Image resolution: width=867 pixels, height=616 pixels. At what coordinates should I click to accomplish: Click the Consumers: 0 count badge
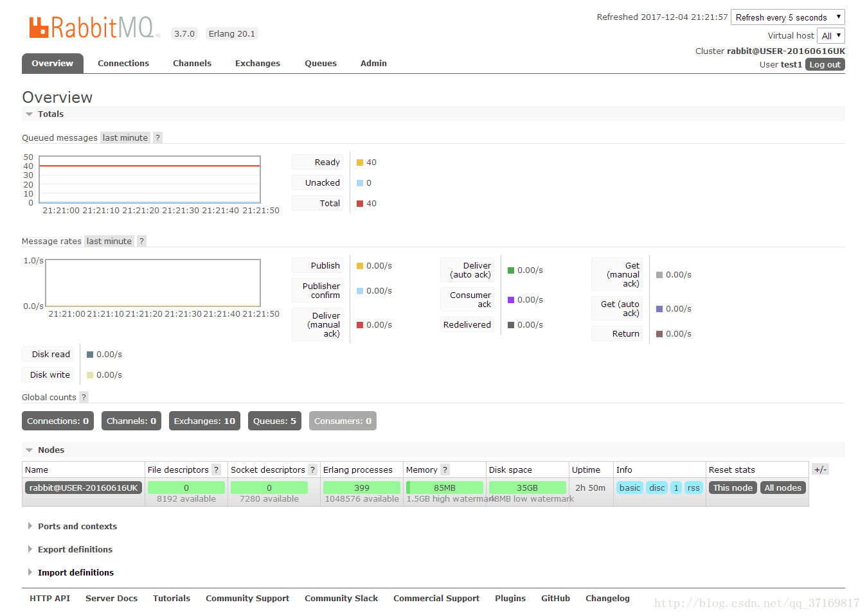(343, 421)
